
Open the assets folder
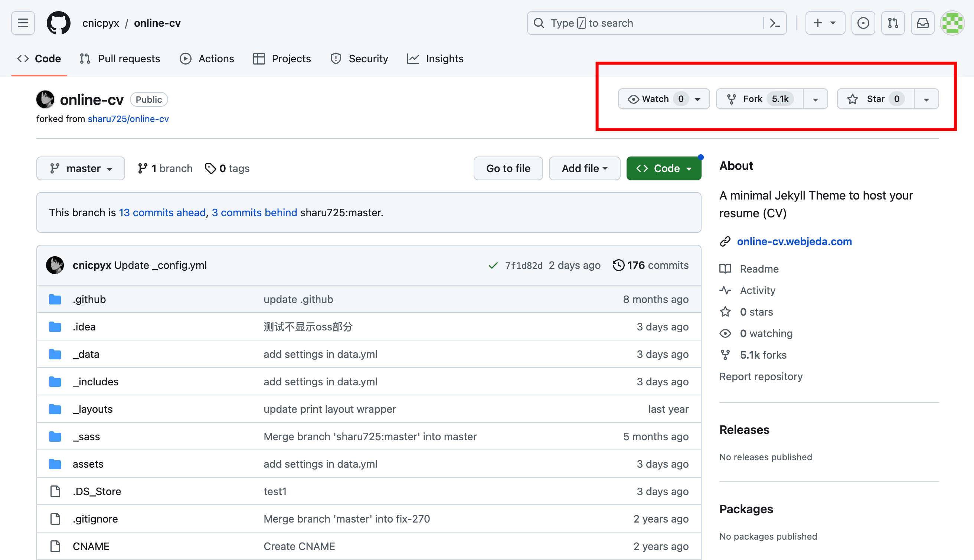[88, 464]
